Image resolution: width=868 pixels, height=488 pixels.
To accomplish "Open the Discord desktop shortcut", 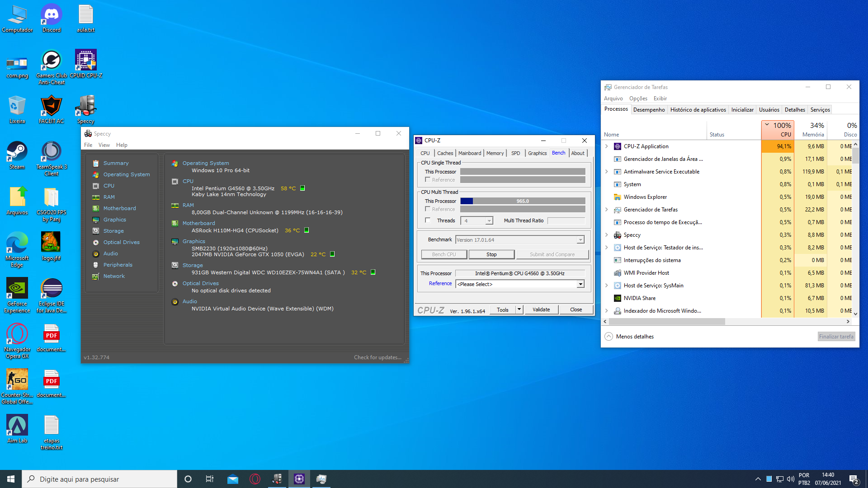I will pyautogui.click(x=52, y=18).
